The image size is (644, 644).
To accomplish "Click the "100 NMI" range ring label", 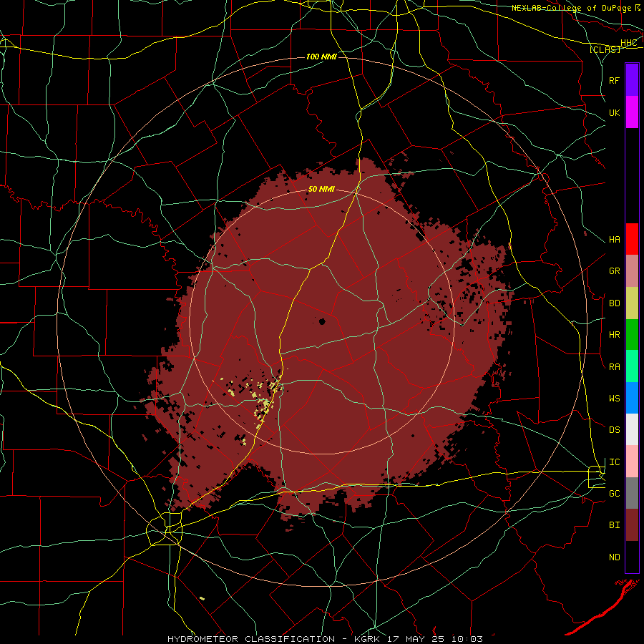I will click(x=321, y=57).
